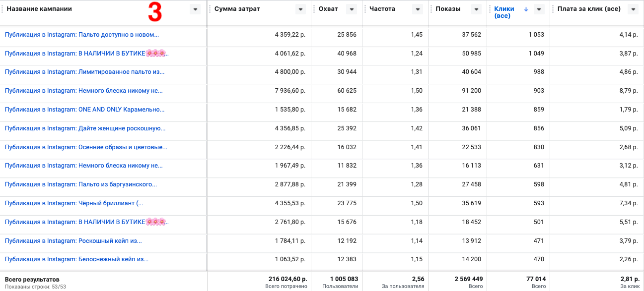The image size is (644, 291).
Task: Open dropdown arrow for Плата за клик column
Action: pyautogui.click(x=633, y=9)
